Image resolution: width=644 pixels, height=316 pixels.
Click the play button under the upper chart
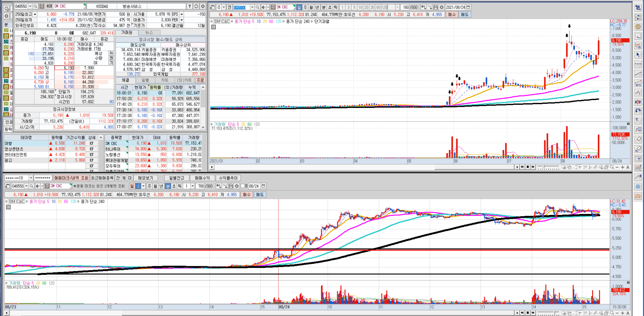click(x=517, y=167)
